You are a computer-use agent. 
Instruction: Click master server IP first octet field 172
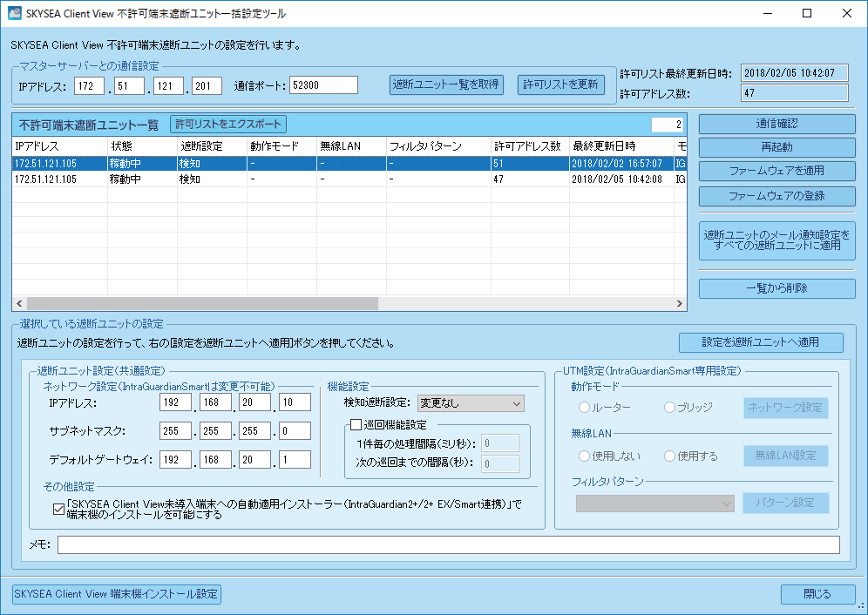pyautogui.click(x=89, y=85)
